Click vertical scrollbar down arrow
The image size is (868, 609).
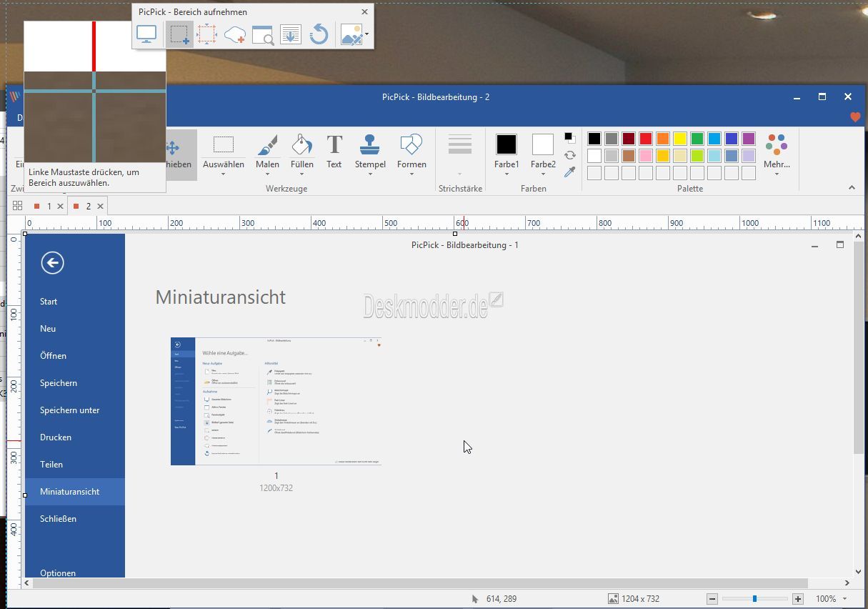859,572
